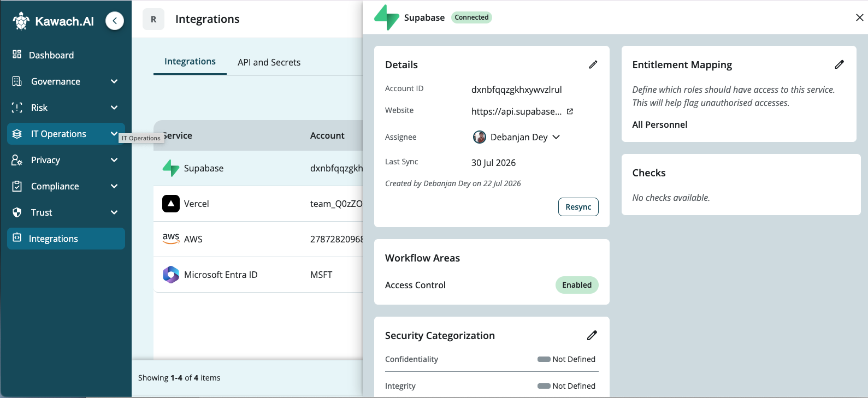This screenshot has height=398, width=868.
Task: Click the No checks available text
Action: 671,198
